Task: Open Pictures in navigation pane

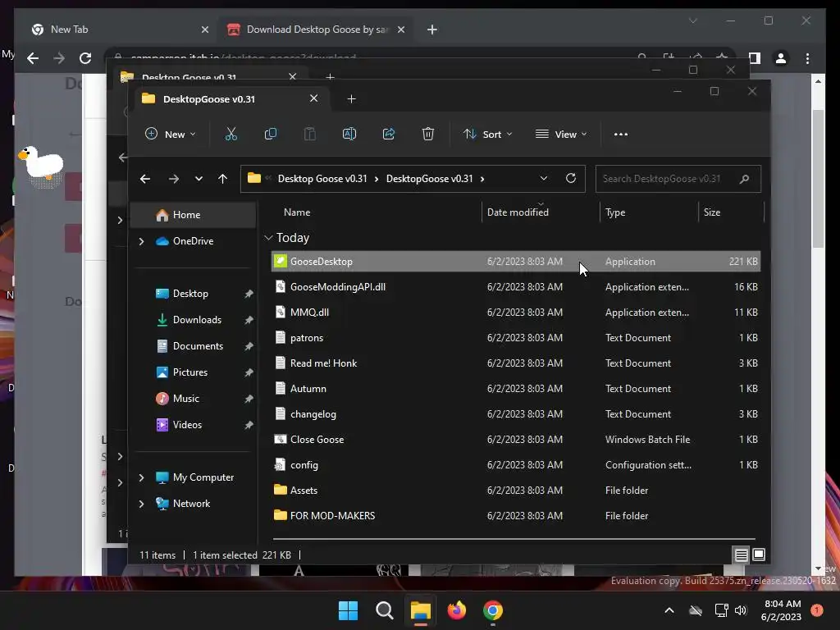Action: 194,372
